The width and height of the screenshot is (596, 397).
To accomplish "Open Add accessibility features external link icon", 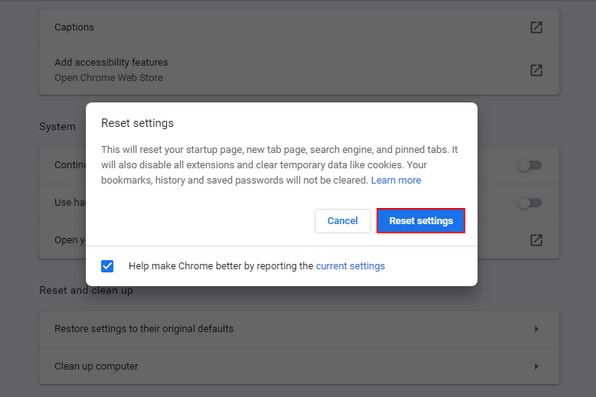I will [536, 70].
